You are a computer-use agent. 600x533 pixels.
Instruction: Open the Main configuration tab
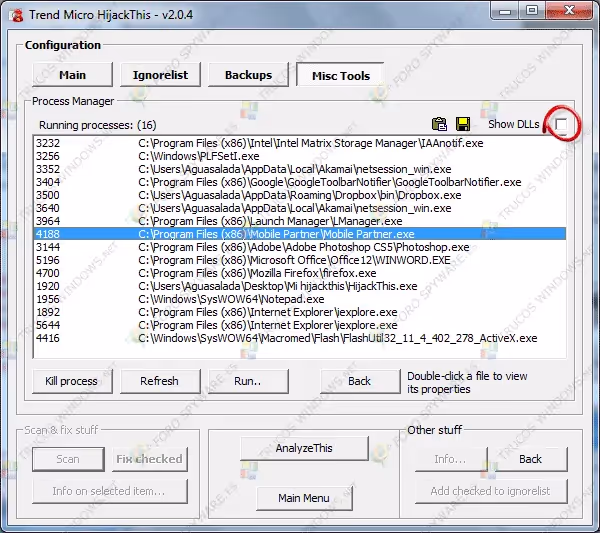(x=72, y=75)
